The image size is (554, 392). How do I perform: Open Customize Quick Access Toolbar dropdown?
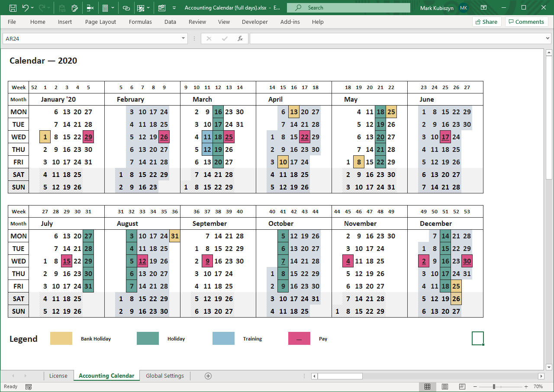(174, 8)
